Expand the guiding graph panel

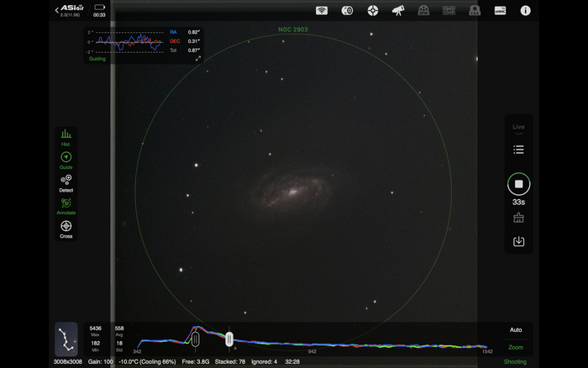(x=198, y=59)
